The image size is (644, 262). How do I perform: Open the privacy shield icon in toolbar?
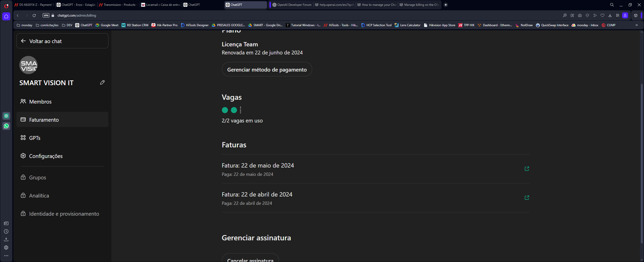pos(587,15)
